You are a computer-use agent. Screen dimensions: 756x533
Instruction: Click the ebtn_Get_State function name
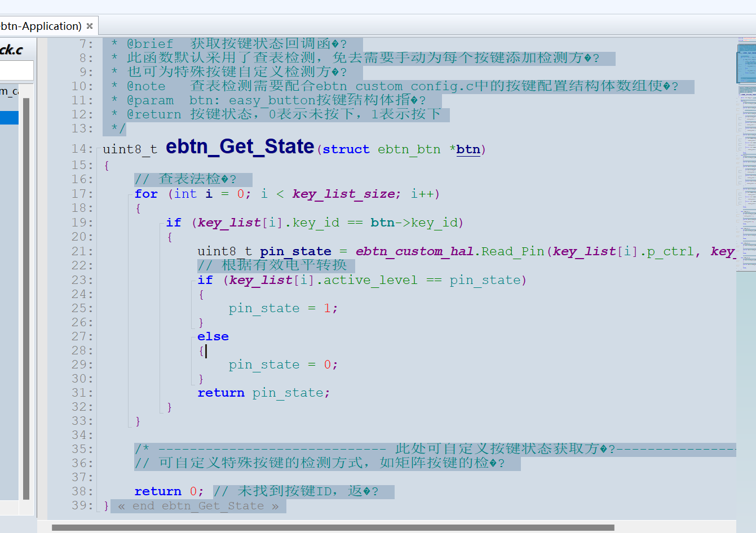(x=240, y=146)
